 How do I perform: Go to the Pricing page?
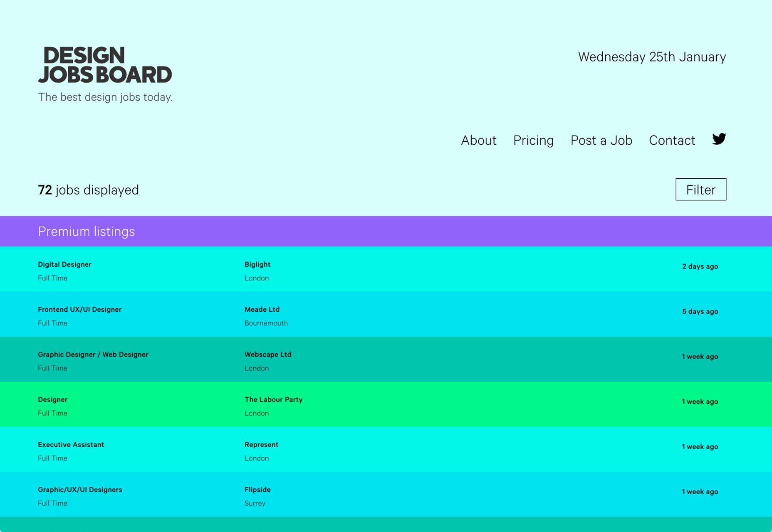pos(533,140)
